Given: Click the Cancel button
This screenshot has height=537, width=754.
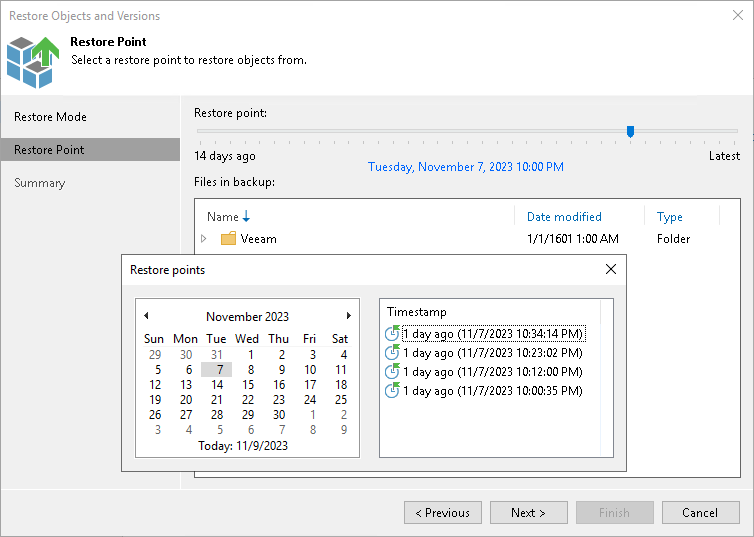Looking at the screenshot, I should click(x=701, y=512).
